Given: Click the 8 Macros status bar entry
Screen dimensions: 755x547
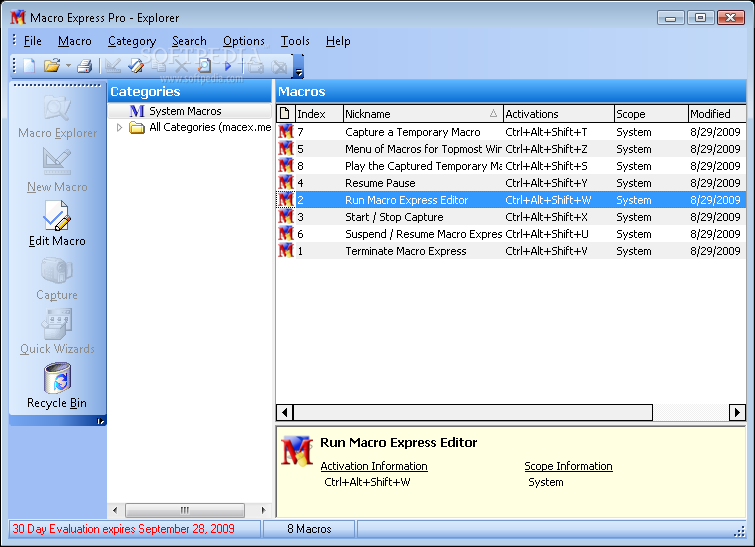Looking at the screenshot, I should click(x=309, y=529).
